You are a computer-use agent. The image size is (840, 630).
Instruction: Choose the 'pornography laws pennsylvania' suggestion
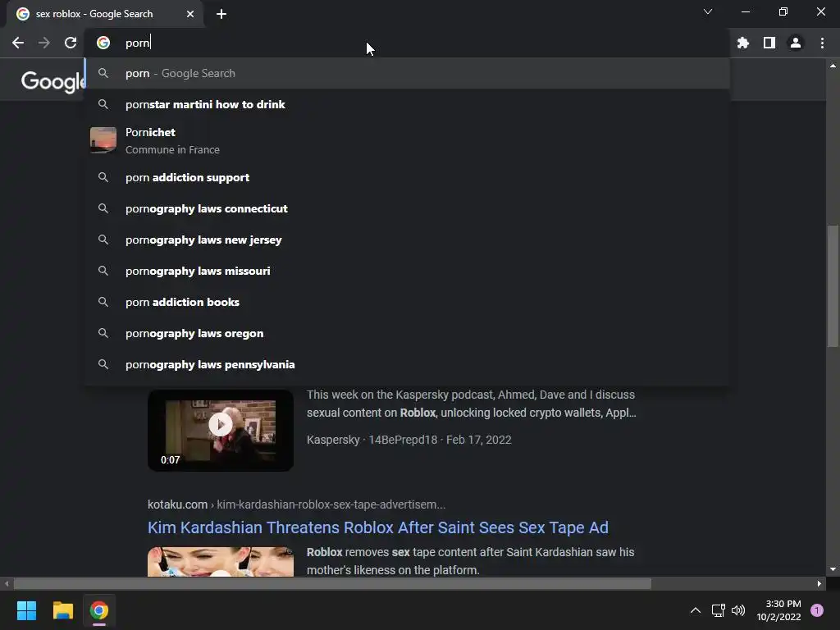tap(407, 364)
